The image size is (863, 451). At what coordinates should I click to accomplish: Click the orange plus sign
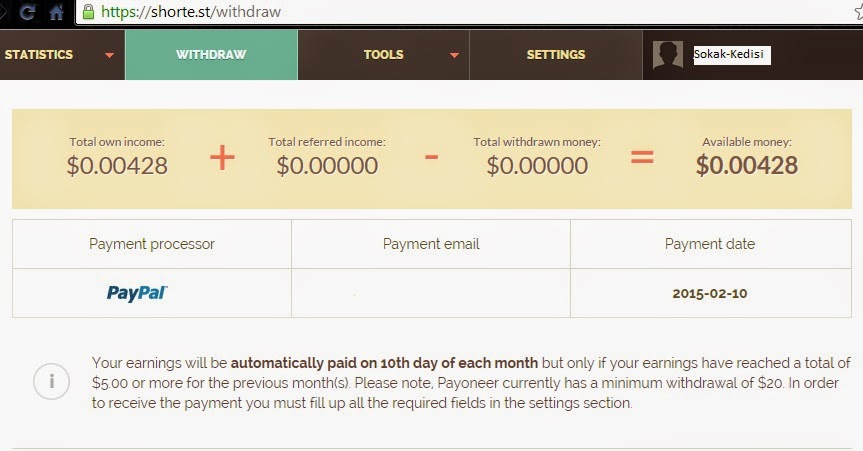(x=222, y=157)
